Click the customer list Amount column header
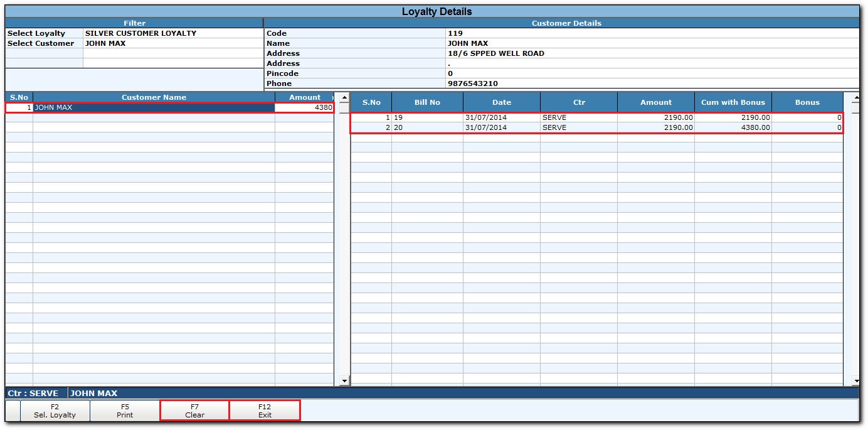 click(305, 97)
